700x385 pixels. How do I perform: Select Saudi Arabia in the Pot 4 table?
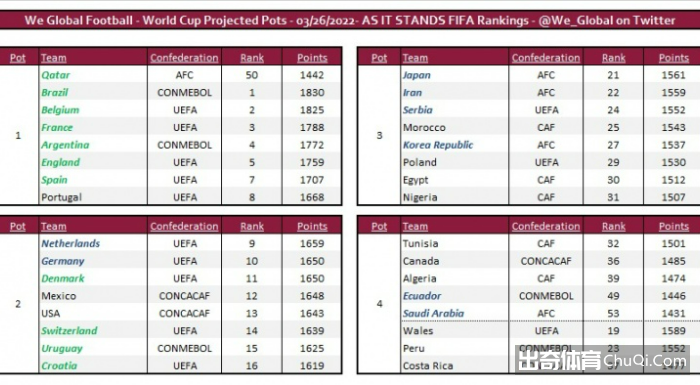433,314
